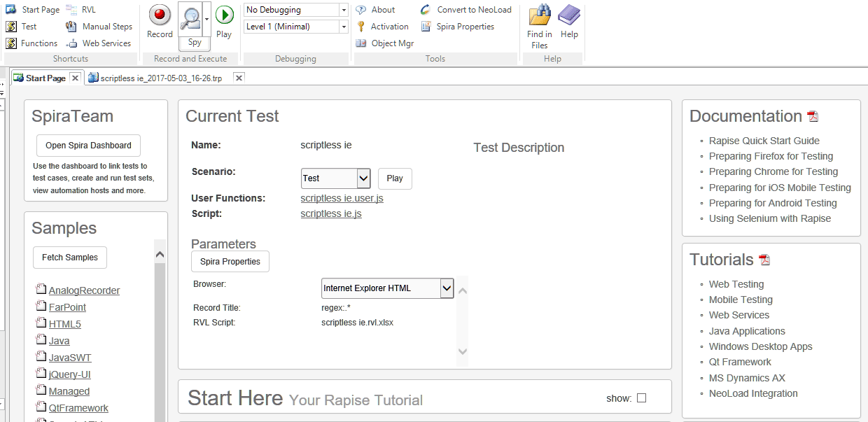Open the Spy magnifier tool
The image size is (868, 422).
point(190,19)
